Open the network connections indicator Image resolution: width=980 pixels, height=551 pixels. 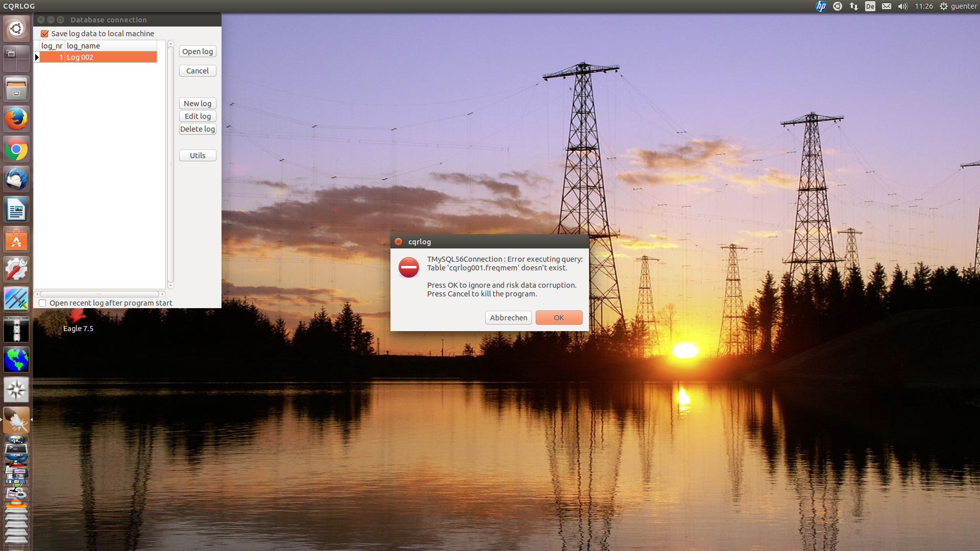854,6
